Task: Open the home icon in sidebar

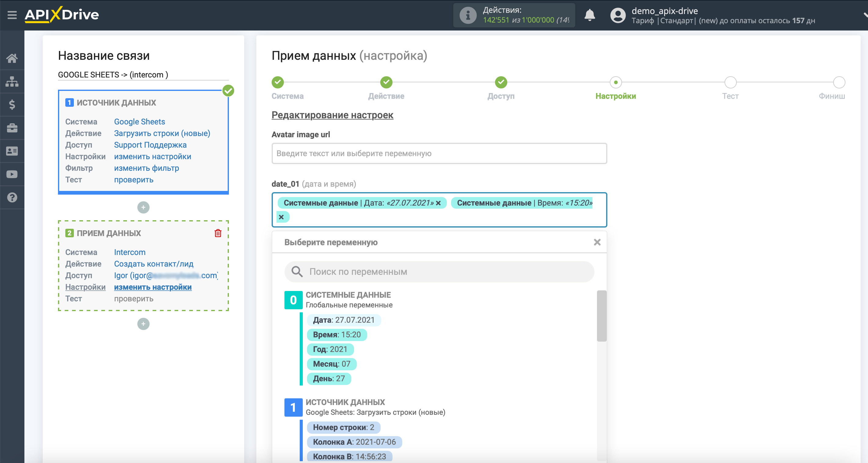Action: click(x=12, y=58)
